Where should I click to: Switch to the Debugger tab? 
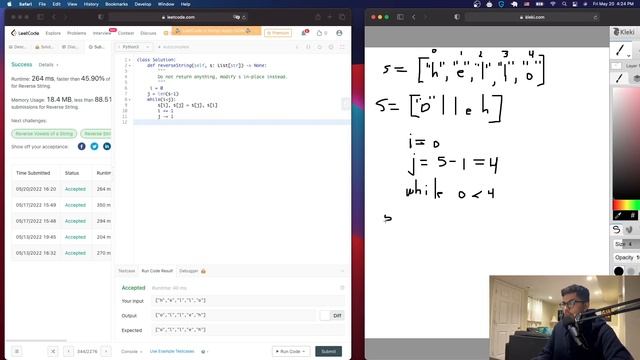[192, 271]
